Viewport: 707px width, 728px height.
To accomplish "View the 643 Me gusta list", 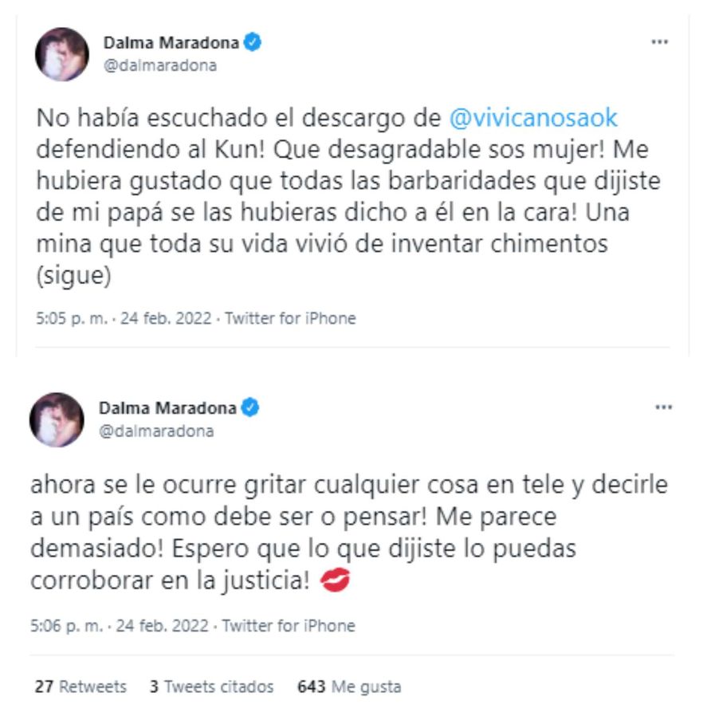I will (x=349, y=687).
